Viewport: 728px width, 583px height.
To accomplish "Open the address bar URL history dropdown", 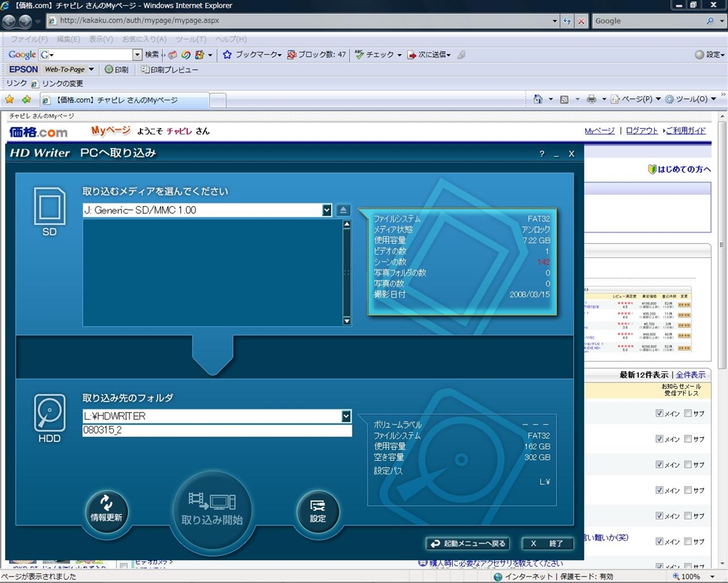I will (x=555, y=21).
